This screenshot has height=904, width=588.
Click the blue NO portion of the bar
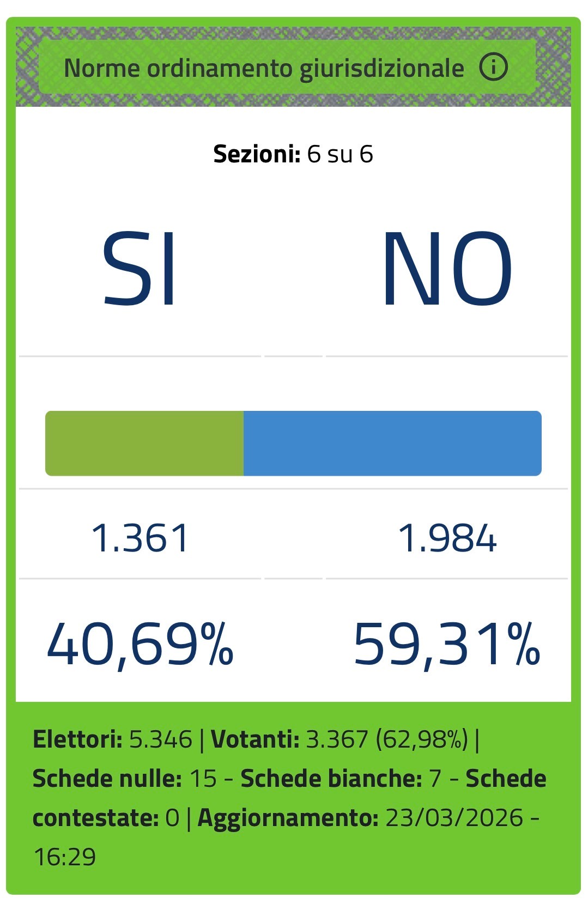392,443
